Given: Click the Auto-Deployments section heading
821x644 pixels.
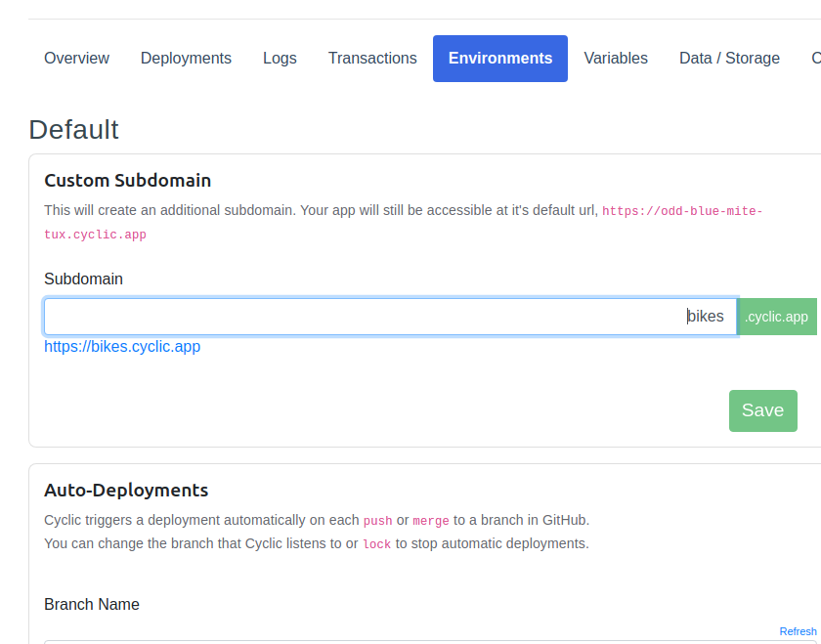Looking at the screenshot, I should (x=125, y=490).
